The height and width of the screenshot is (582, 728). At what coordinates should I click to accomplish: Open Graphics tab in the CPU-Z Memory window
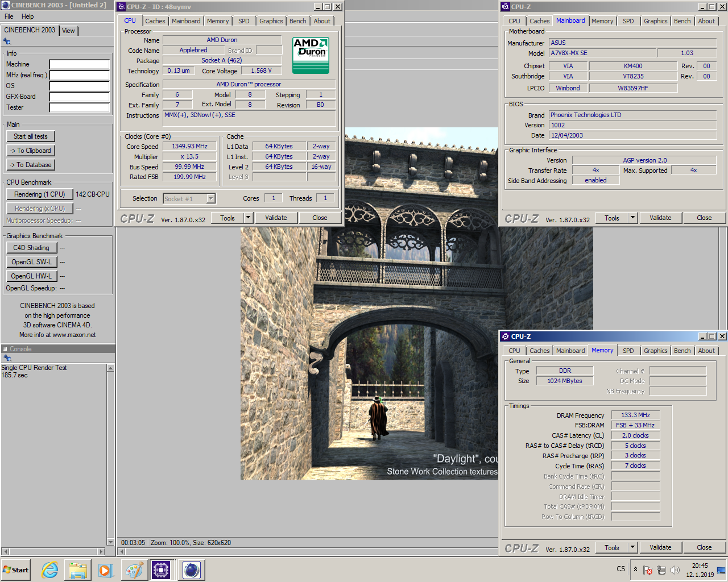656,351
